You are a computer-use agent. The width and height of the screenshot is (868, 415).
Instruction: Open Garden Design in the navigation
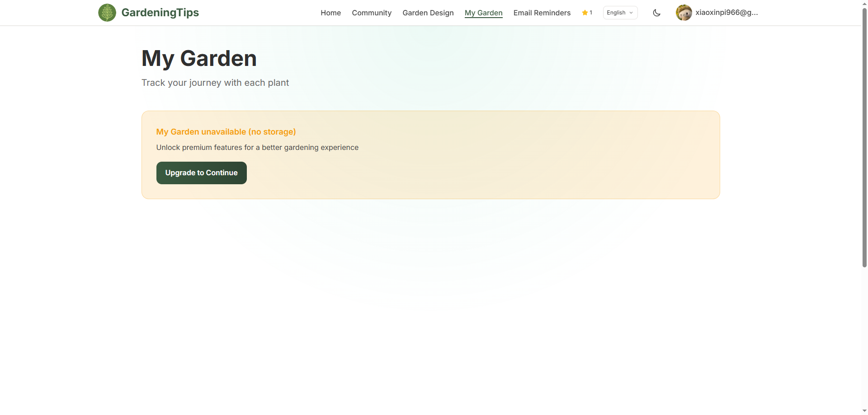click(428, 13)
